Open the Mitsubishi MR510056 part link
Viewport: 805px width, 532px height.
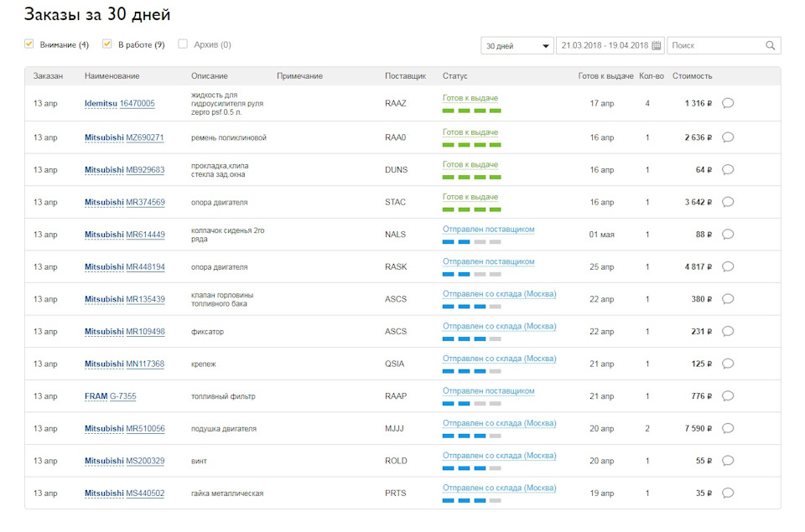125,428
